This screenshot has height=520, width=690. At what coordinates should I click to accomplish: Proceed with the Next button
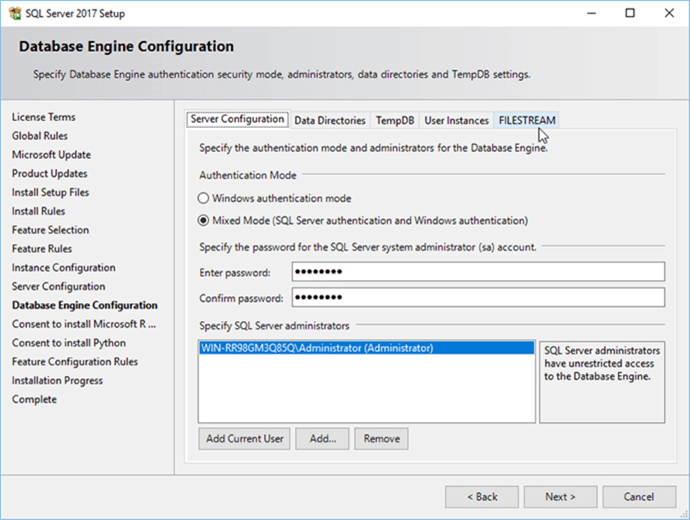click(560, 496)
